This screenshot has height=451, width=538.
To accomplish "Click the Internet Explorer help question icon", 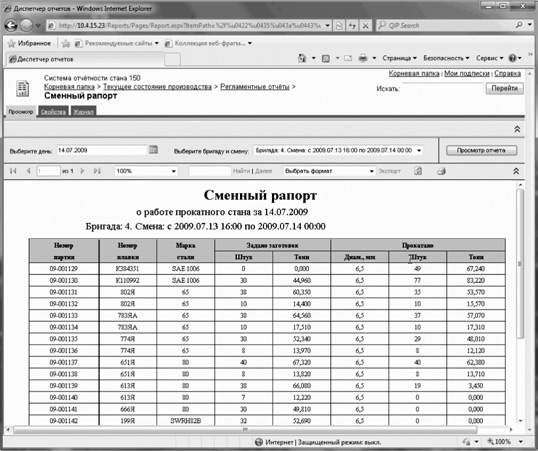I will tap(512, 58).
